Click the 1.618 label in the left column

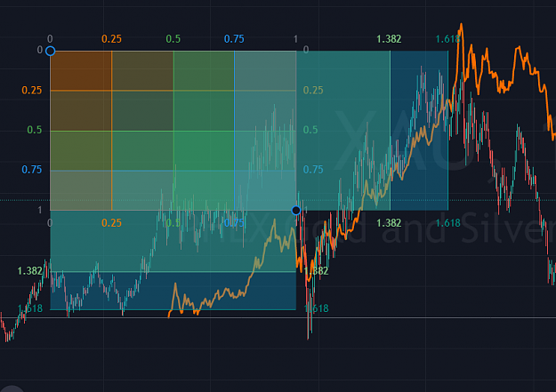pos(30,308)
